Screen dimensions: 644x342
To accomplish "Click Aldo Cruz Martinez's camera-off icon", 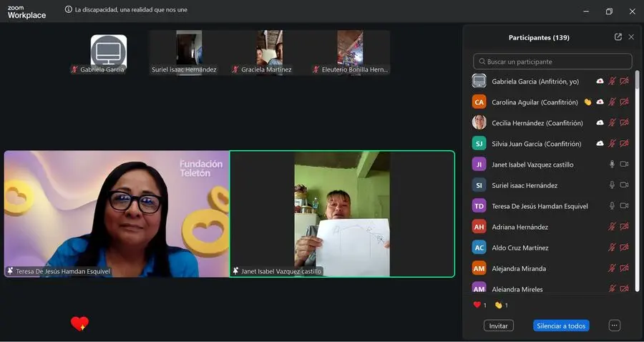I will [624, 248].
